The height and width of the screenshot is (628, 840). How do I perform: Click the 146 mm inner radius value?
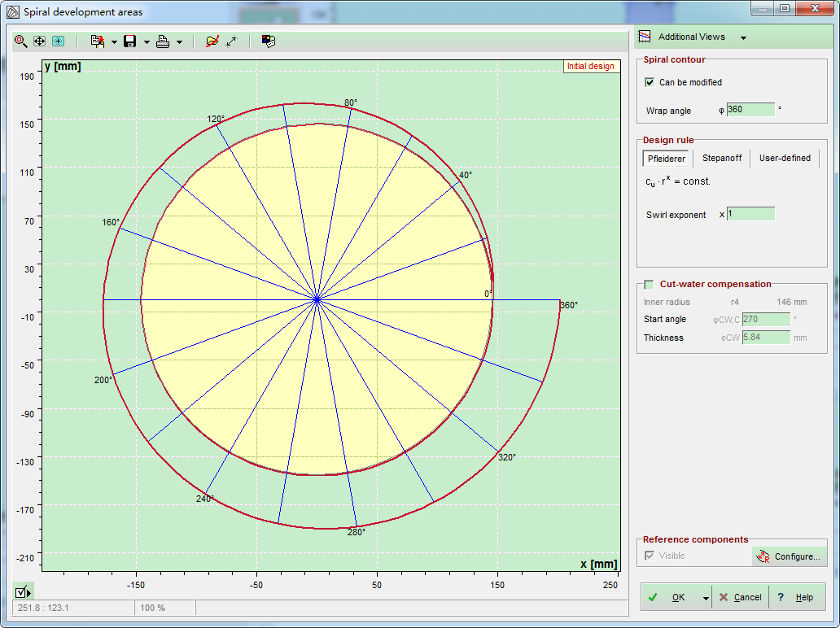click(792, 302)
